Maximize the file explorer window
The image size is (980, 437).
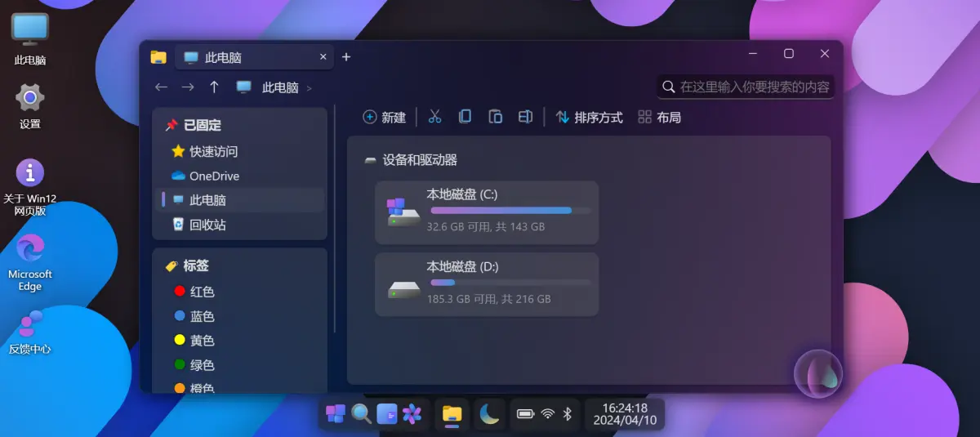point(788,53)
